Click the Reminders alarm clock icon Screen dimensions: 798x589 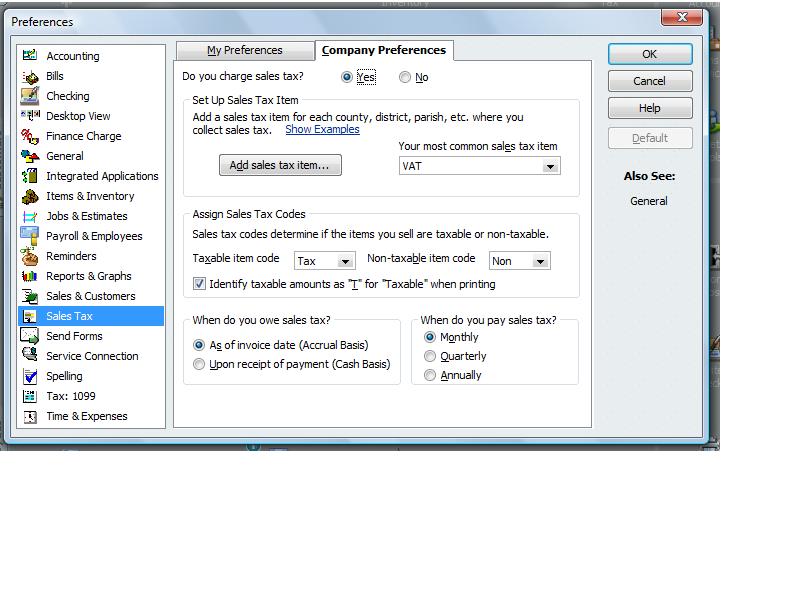point(30,256)
